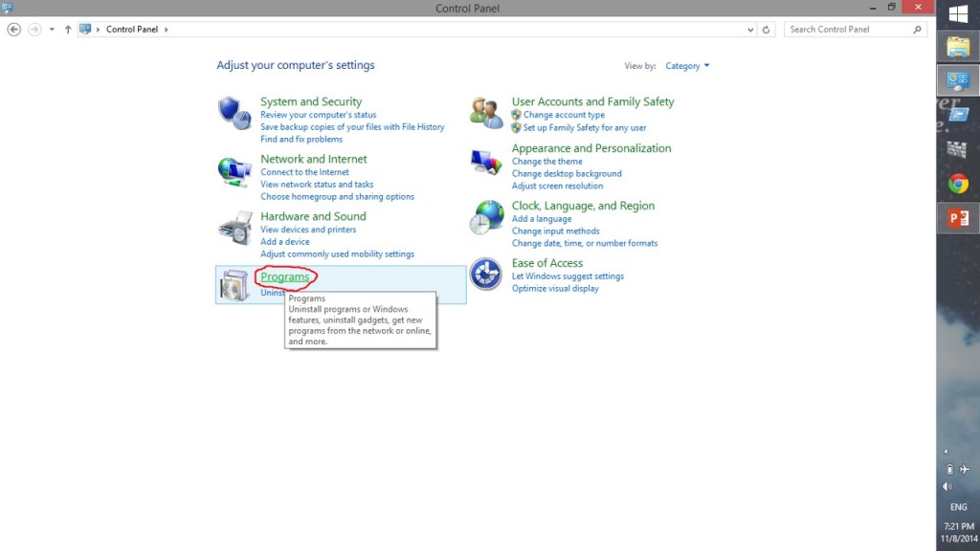The image size is (980, 551).
Task: Click the User Accounts and Family Safety icon
Action: [x=486, y=113]
